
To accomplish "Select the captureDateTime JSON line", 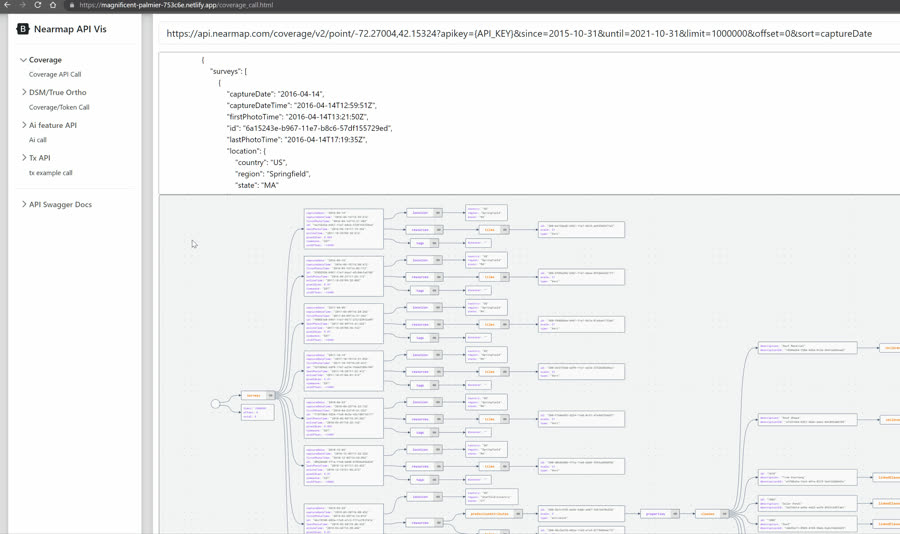I will 302,105.
